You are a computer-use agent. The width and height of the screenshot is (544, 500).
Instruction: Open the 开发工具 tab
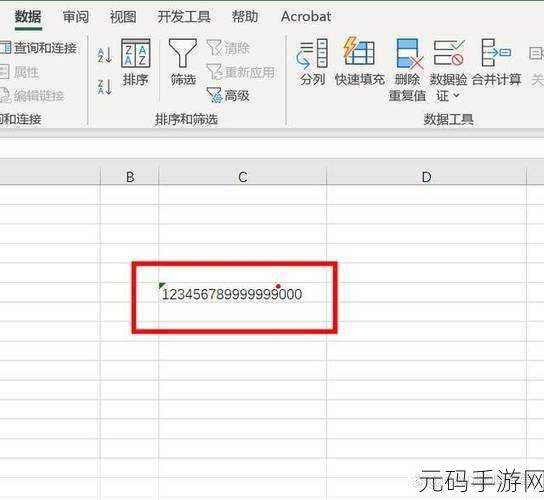tap(184, 17)
